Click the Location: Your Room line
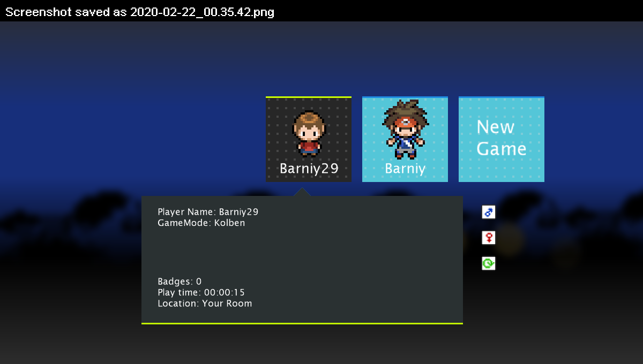The height and width of the screenshot is (364, 643). tap(205, 304)
